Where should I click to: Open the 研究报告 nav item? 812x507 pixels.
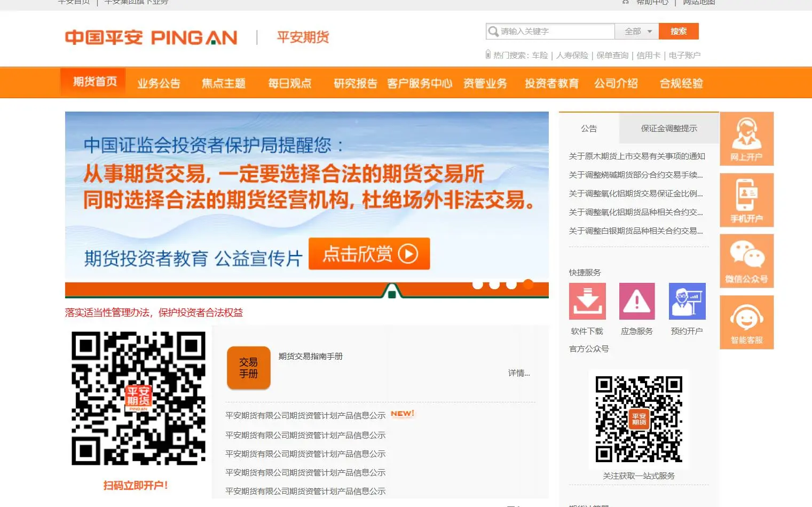point(355,83)
